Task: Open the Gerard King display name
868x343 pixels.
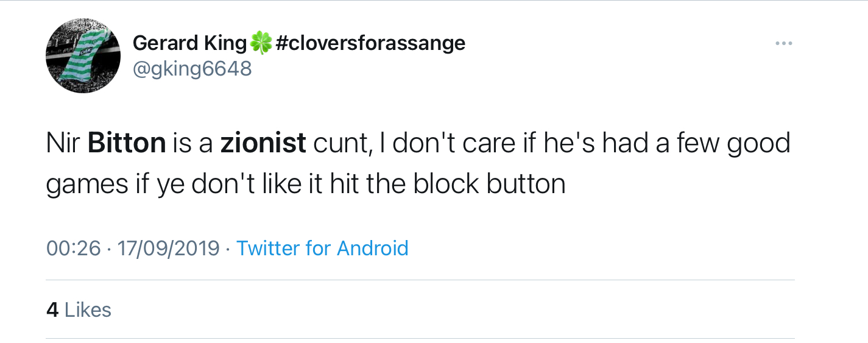Action: point(189,43)
